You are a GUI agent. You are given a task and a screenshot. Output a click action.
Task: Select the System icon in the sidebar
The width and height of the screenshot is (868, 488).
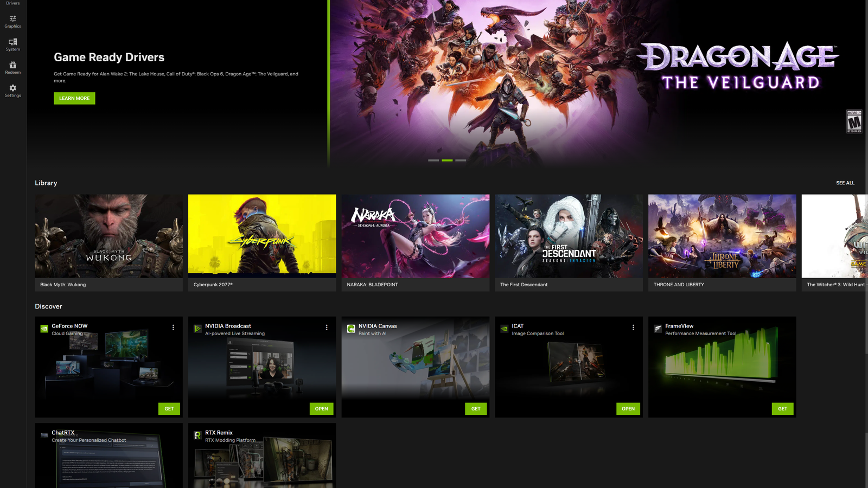pyautogui.click(x=12, y=43)
